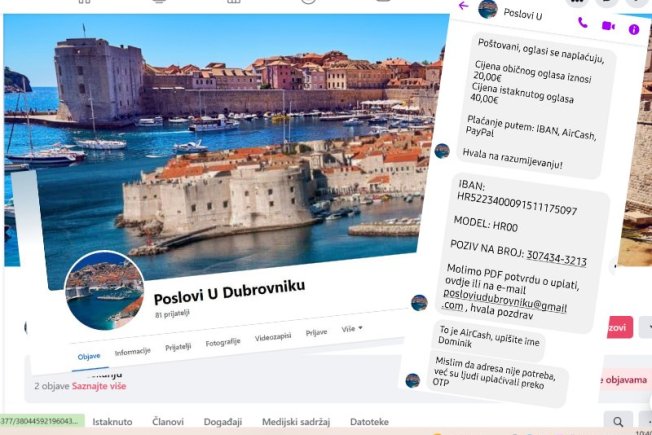Go to the Videozapisi tab
652x435 pixels.
[x=273, y=337]
